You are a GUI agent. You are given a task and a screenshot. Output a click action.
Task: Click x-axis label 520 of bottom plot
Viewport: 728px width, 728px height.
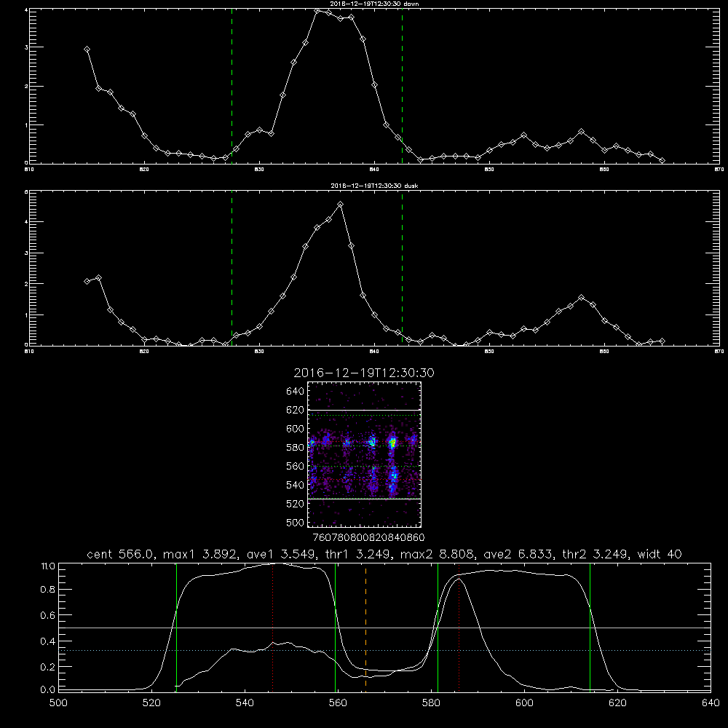point(151,703)
